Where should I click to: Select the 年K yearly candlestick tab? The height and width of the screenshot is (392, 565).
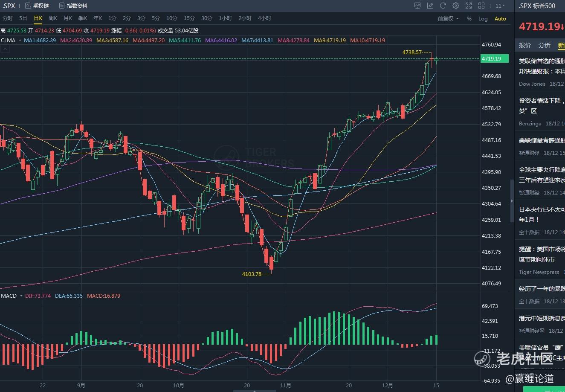[x=98, y=18]
